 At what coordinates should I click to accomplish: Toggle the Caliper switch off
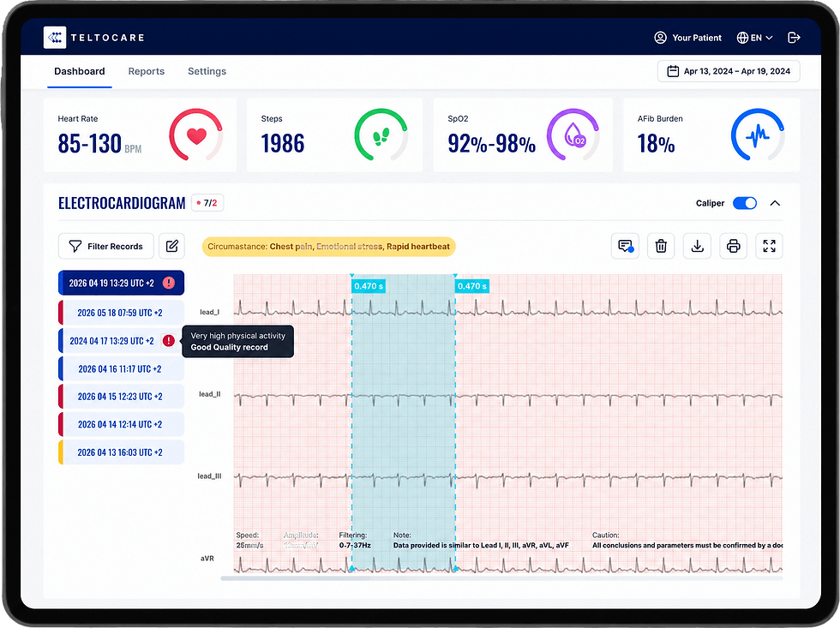pos(745,203)
